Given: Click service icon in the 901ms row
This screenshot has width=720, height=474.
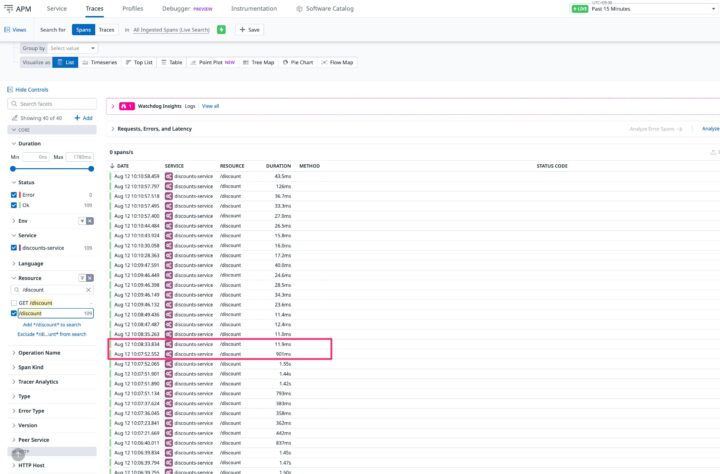Looking at the screenshot, I should [169, 354].
